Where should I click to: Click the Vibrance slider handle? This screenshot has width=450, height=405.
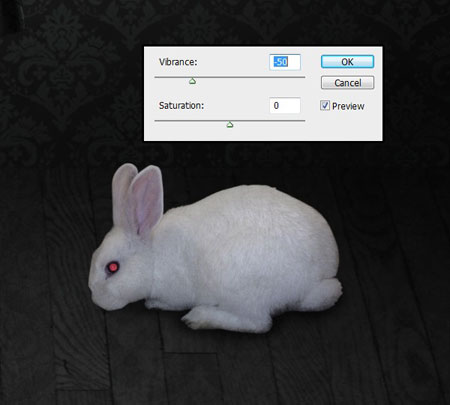coord(192,81)
